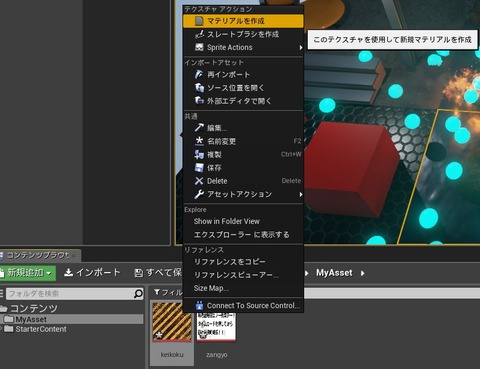Click the source control icon
This screenshot has height=369, width=480.
tap(199, 305)
